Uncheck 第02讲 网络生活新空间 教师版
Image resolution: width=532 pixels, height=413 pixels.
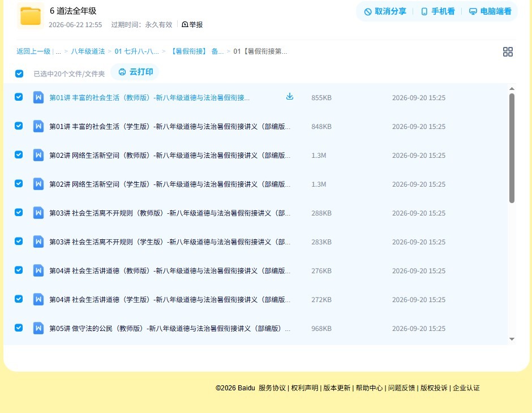pyautogui.click(x=19, y=154)
